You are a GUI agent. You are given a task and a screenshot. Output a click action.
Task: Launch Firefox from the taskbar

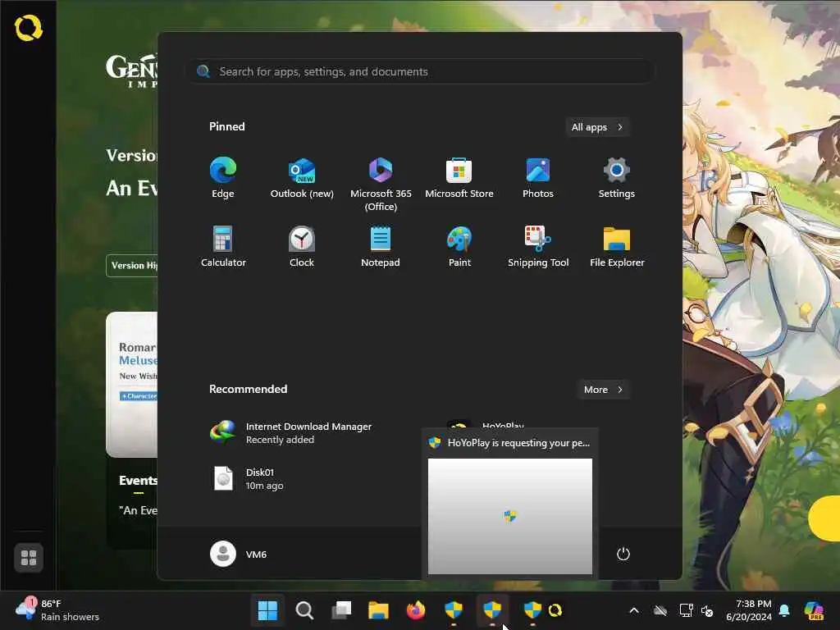[x=416, y=610]
